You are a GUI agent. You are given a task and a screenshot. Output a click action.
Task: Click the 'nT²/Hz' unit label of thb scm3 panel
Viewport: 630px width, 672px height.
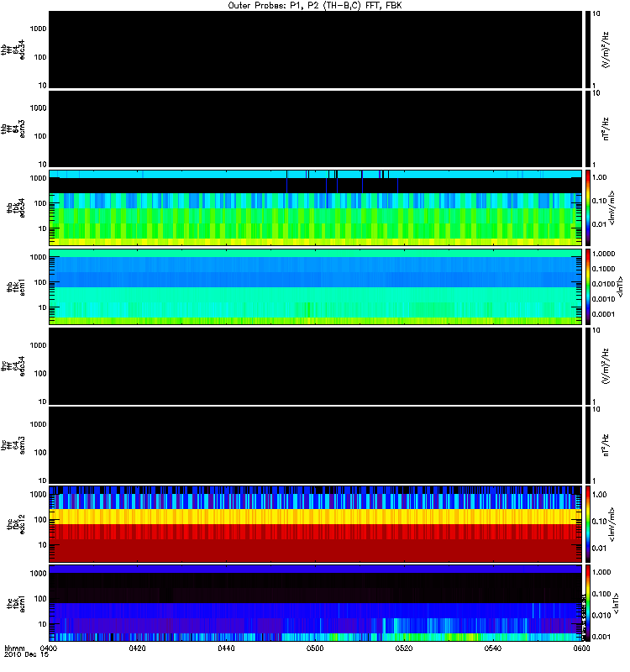(606, 129)
